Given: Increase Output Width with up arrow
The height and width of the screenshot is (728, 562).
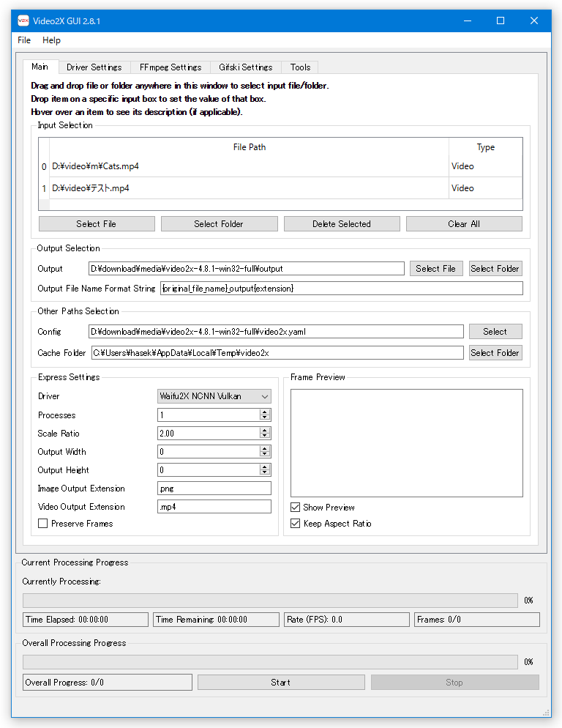Looking at the screenshot, I should click(264, 448).
